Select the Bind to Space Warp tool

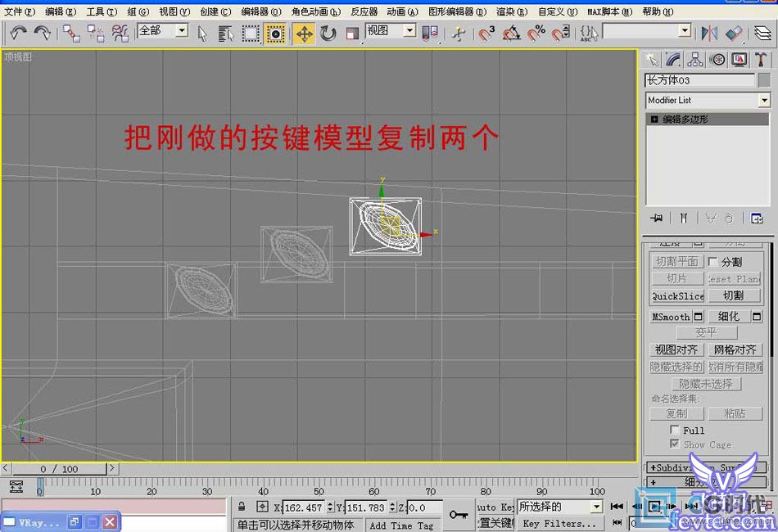click(x=120, y=34)
